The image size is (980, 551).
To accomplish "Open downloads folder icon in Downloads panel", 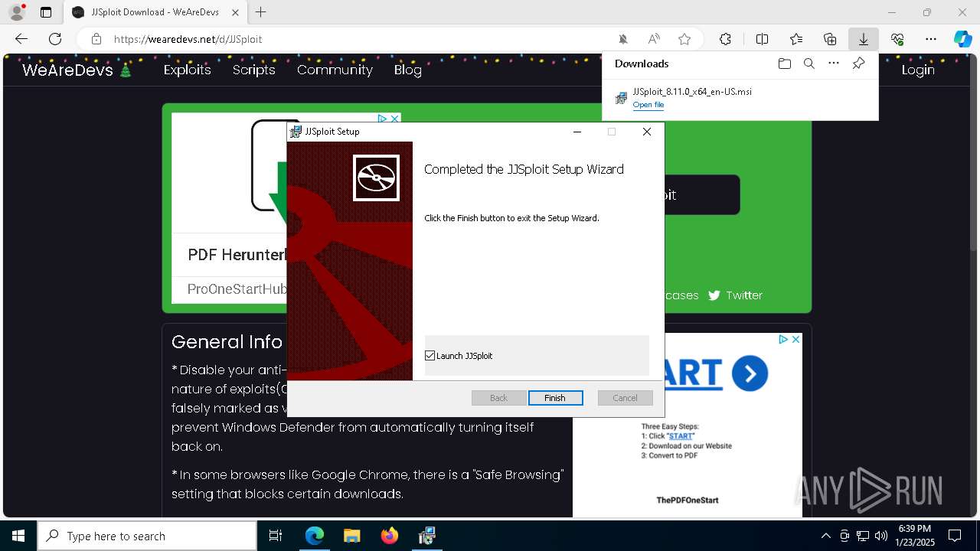I will [x=784, y=64].
